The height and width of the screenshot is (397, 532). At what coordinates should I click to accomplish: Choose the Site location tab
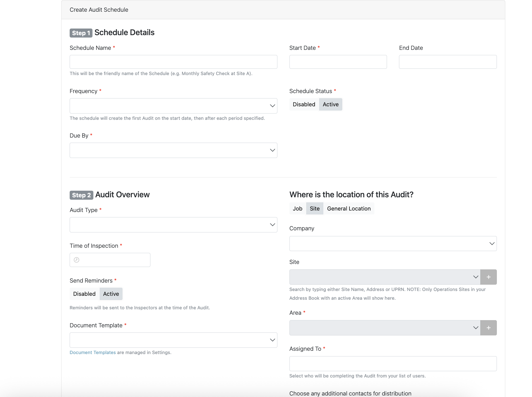pos(315,208)
